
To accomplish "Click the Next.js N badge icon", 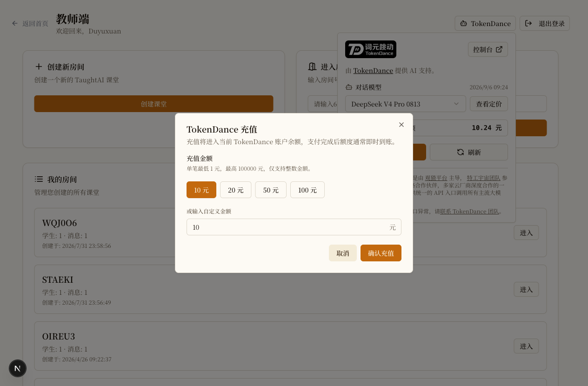I will click(x=18, y=368).
